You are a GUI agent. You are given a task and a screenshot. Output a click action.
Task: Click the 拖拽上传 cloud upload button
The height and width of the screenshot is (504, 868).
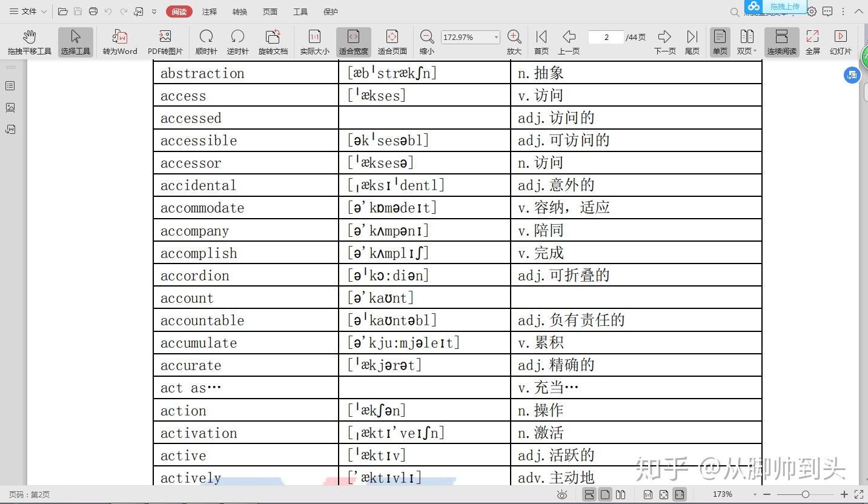775,7
